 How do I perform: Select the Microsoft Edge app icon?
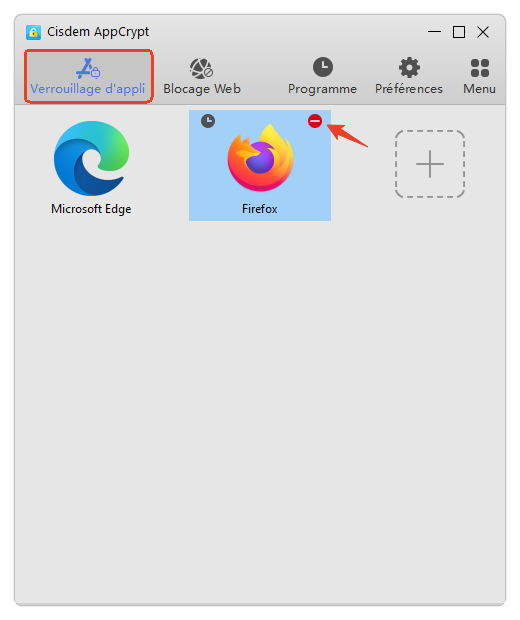[x=91, y=158]
